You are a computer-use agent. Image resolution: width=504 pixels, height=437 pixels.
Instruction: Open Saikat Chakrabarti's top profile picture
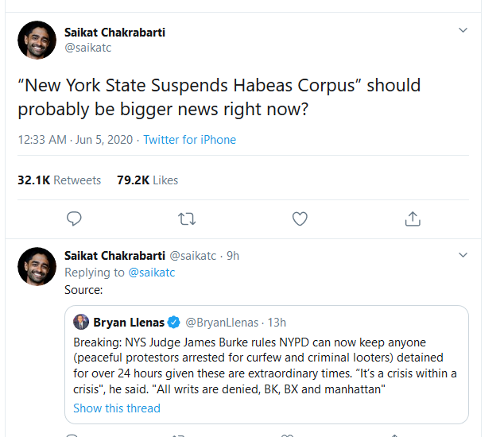tap(36, 39)
